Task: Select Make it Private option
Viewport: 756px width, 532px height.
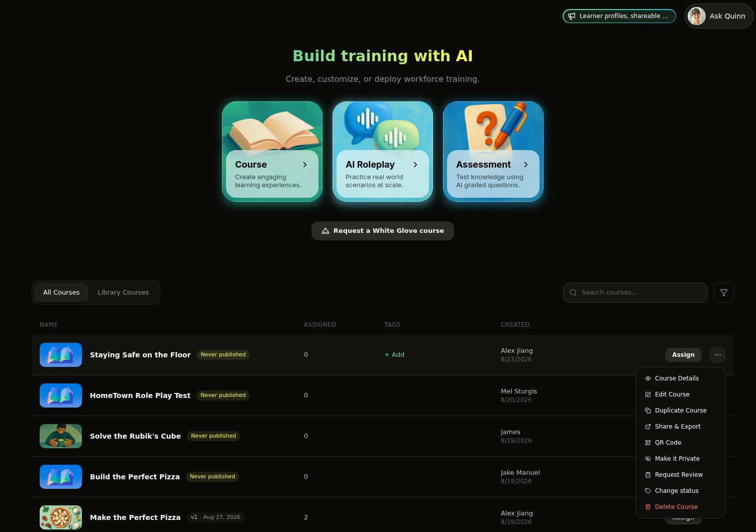Action: click(681, 459)
